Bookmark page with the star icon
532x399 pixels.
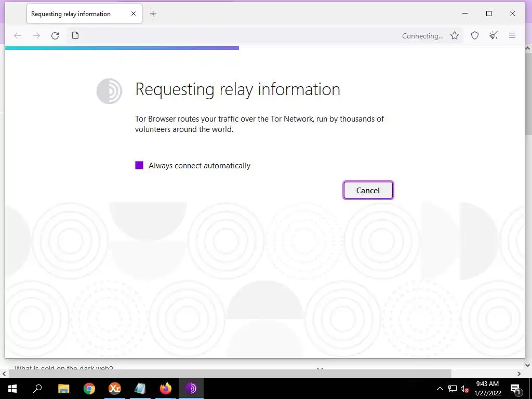455,36
